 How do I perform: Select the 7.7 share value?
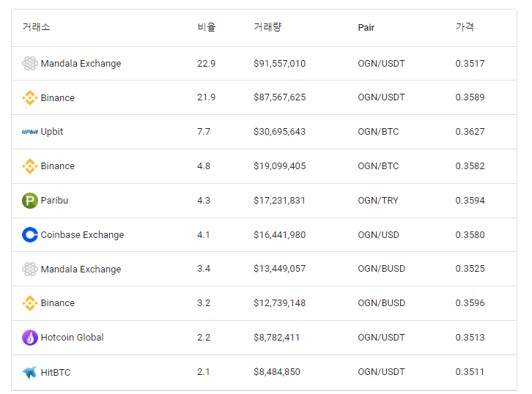point(204,132)
